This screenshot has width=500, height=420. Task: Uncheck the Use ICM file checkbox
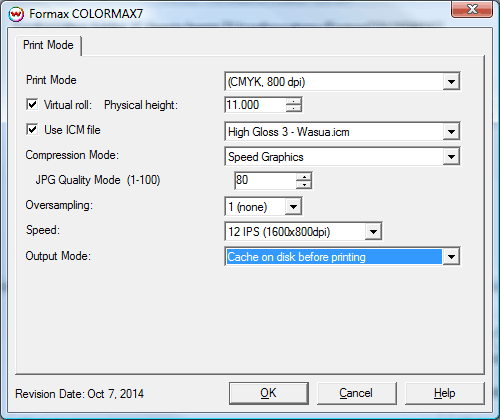click(32, 129)
